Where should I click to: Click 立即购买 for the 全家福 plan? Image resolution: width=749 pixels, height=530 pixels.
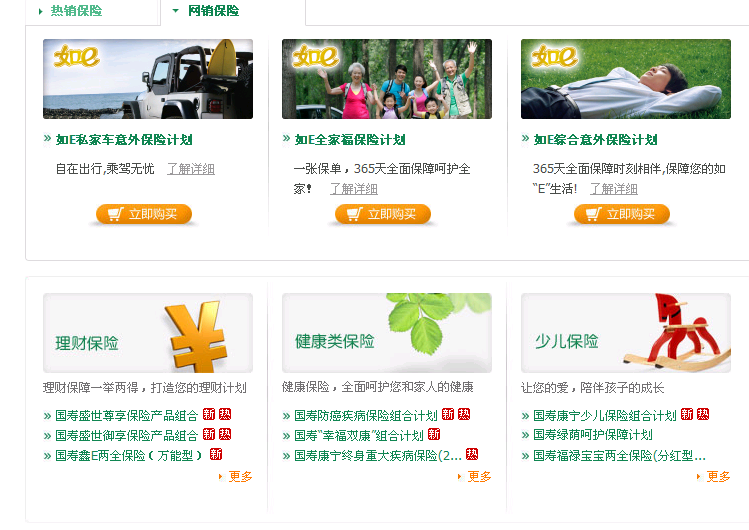pyautogui.click(x=383, y=214)
